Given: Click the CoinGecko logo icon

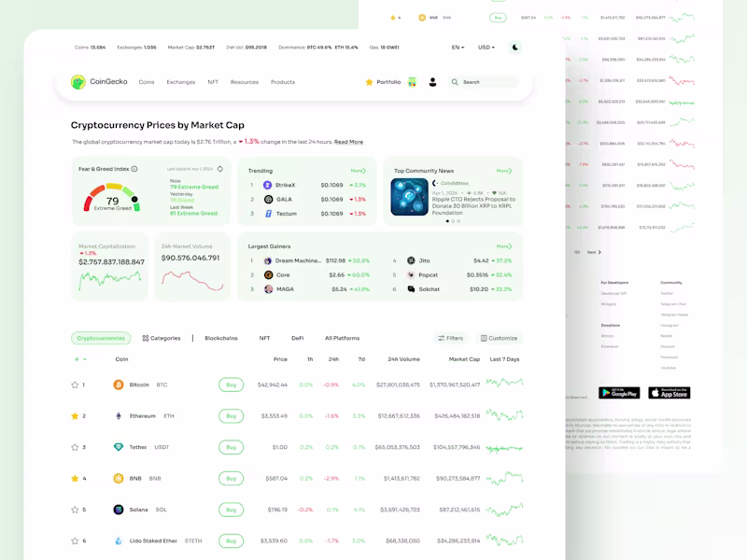Looking at the screenshot, I should [x=79, y=82].
